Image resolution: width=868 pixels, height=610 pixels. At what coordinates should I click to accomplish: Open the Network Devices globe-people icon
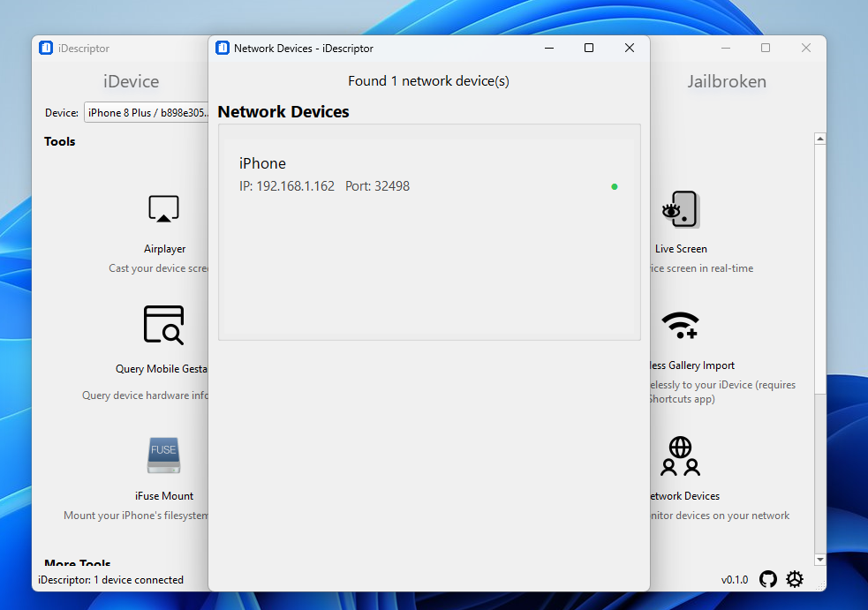[680, 456]
